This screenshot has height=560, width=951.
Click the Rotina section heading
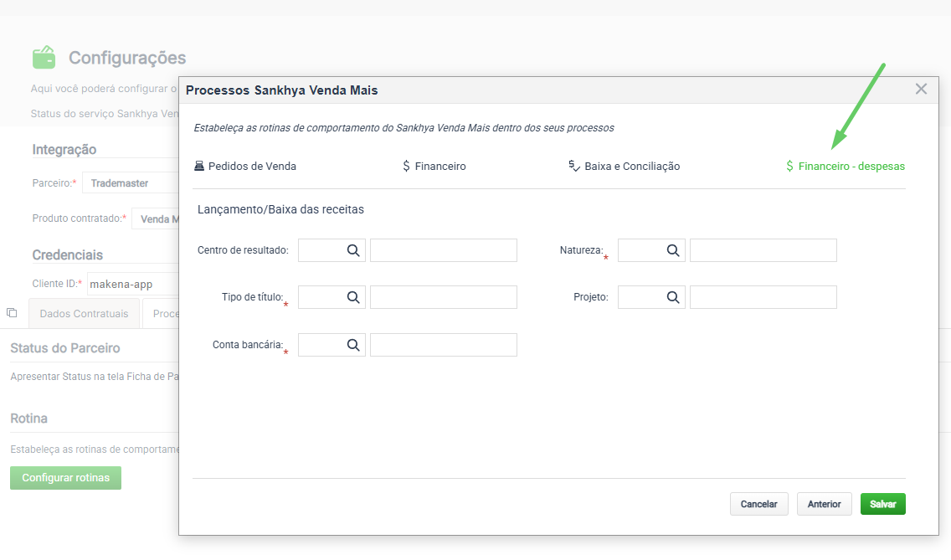coord(28,419)
